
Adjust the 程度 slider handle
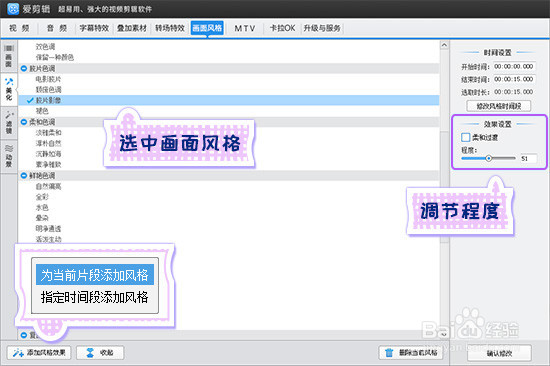pos(489,159)
